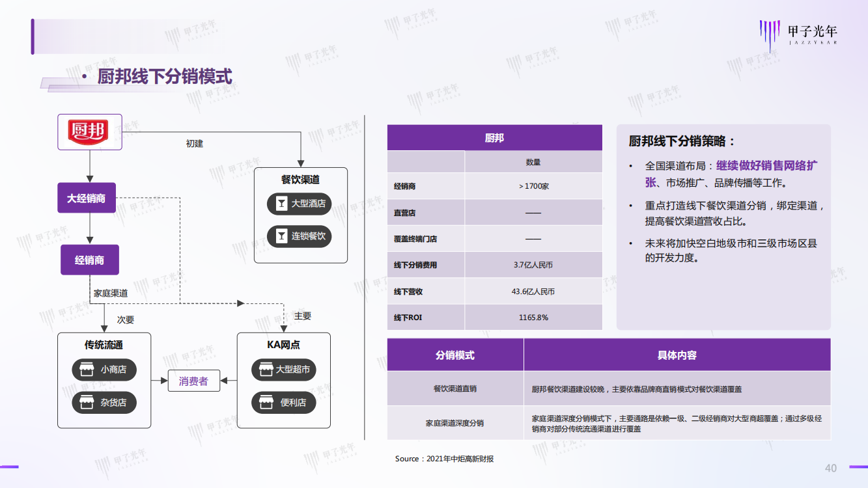The height and width of the screenshot is (488, 868).
Task: Click the shop icon next to 小商店
Action: pos(87,370)
